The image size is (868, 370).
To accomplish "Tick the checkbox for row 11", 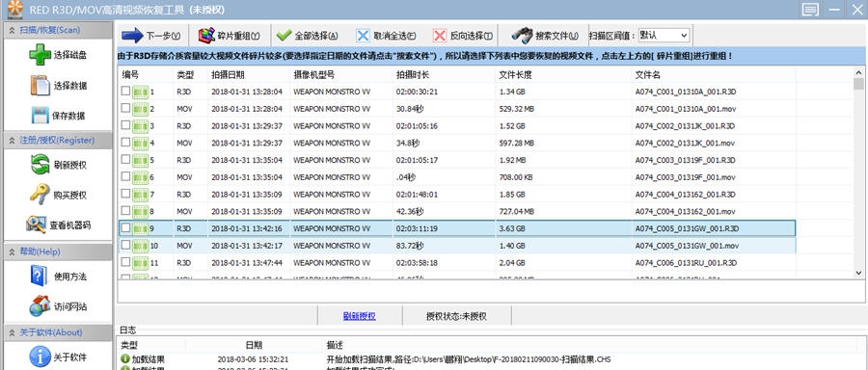I will [125, 262].
